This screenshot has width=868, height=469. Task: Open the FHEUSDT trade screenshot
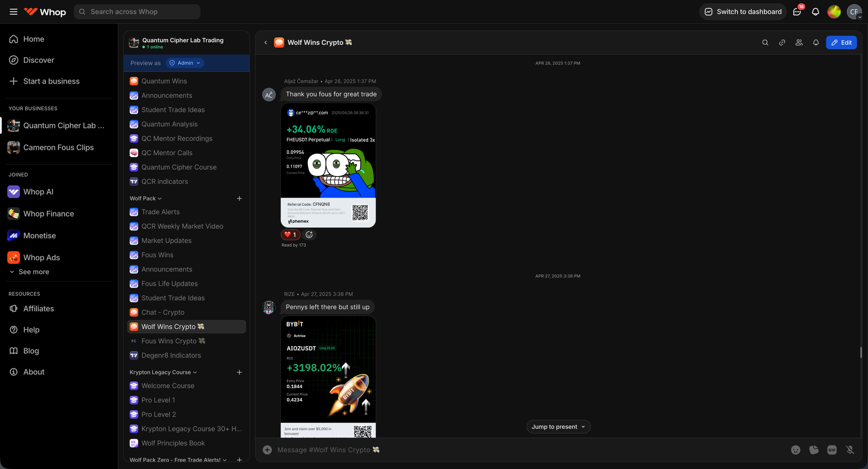[x=328, y=165]
